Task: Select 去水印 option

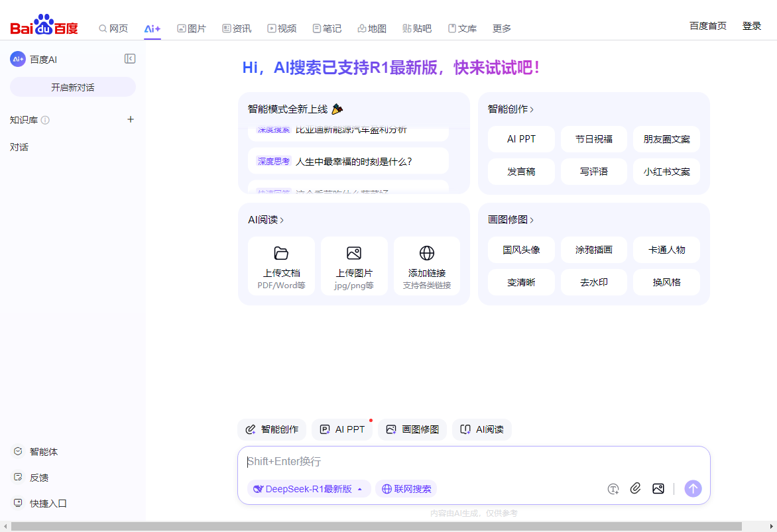Action: tap(593, 282)
